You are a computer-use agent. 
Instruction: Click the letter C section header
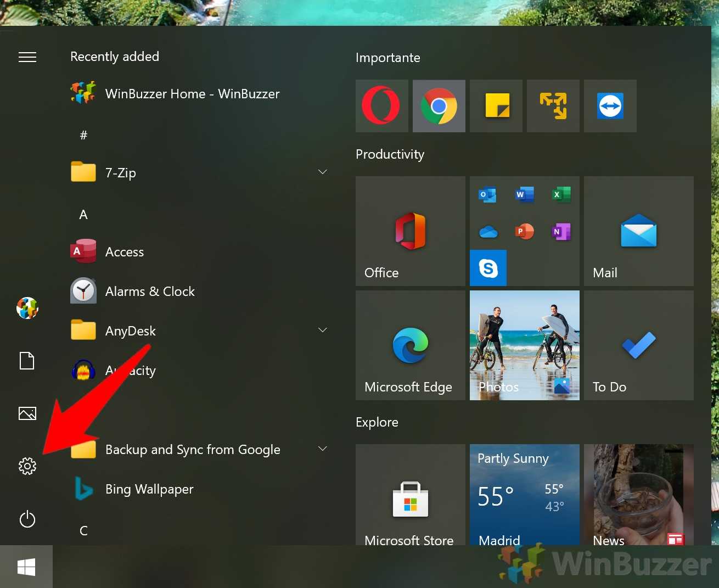coord(83,531)
